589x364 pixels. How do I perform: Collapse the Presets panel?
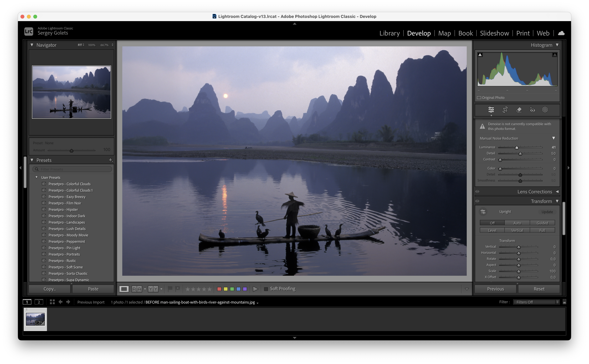tap(32, 160)
